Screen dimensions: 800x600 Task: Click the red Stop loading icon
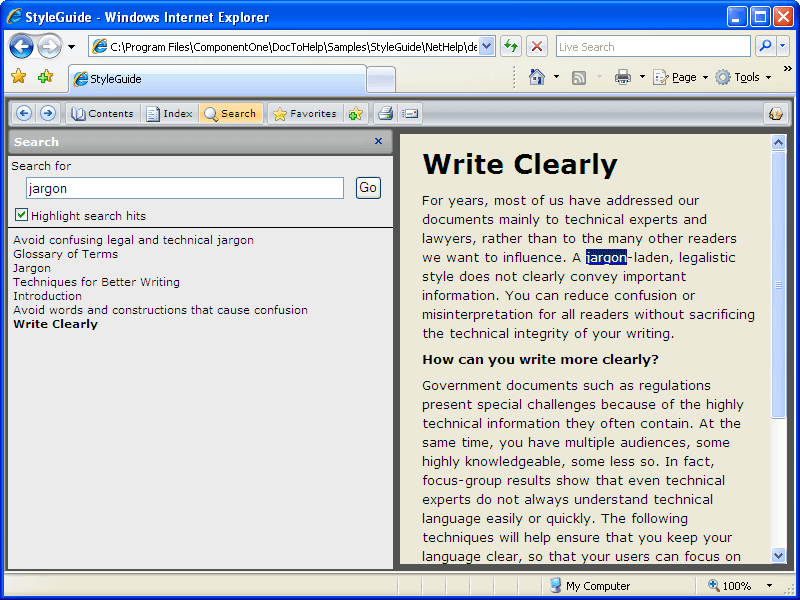537,47
